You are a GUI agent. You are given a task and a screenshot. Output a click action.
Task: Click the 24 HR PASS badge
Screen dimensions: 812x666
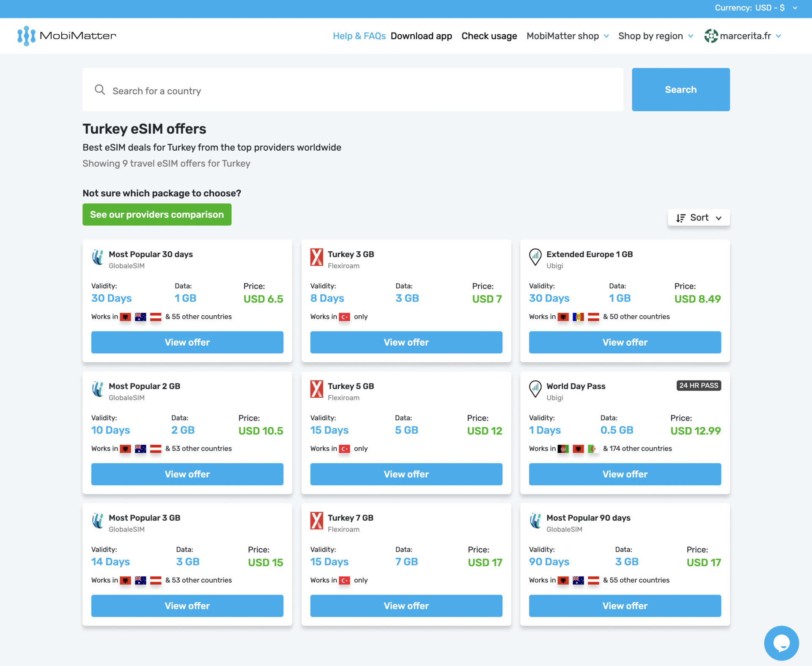click(x=699, y=385)
